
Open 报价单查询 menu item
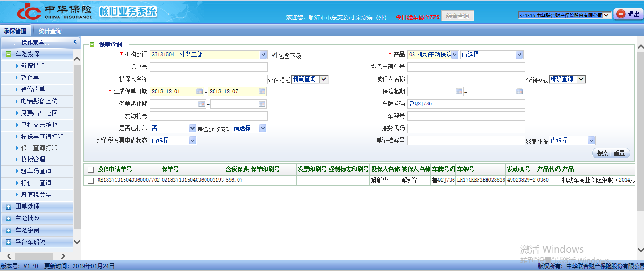click(36, 183)
